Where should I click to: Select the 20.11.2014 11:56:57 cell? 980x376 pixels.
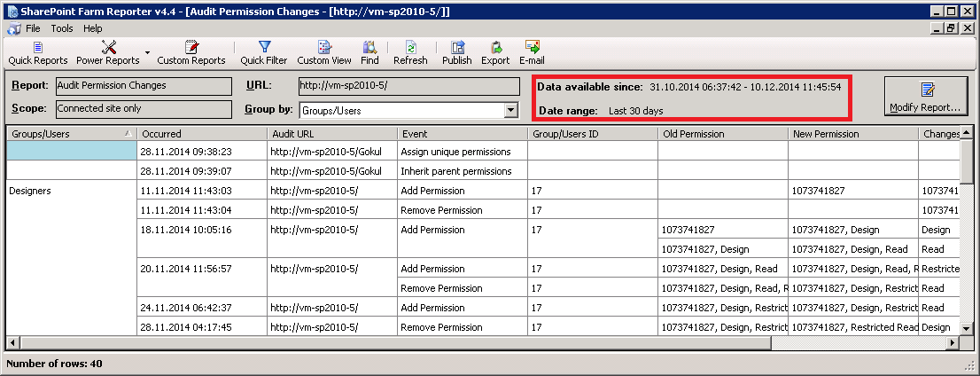coord(202,278)
